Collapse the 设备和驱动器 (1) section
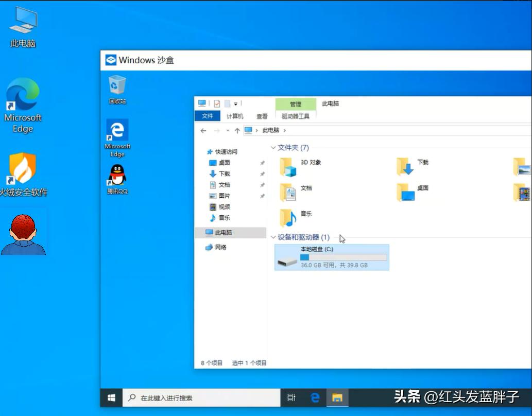 pyautogui.click(x=273, y=237)
